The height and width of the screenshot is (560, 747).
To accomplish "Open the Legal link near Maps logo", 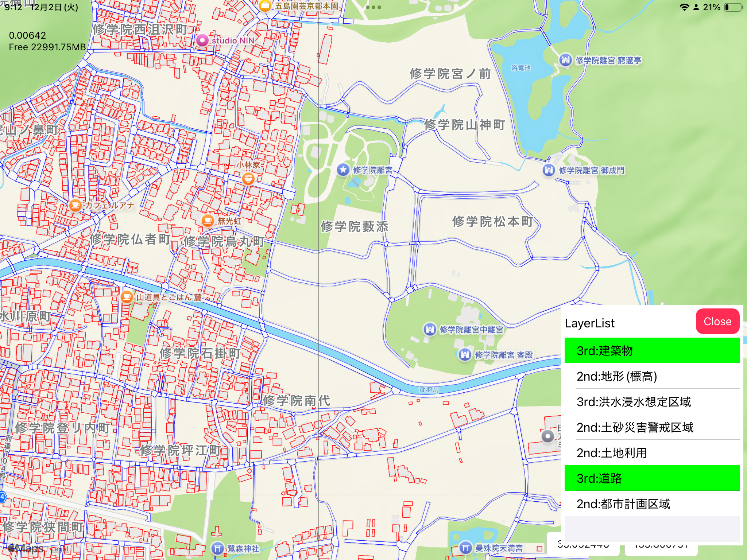I will 59,549.
